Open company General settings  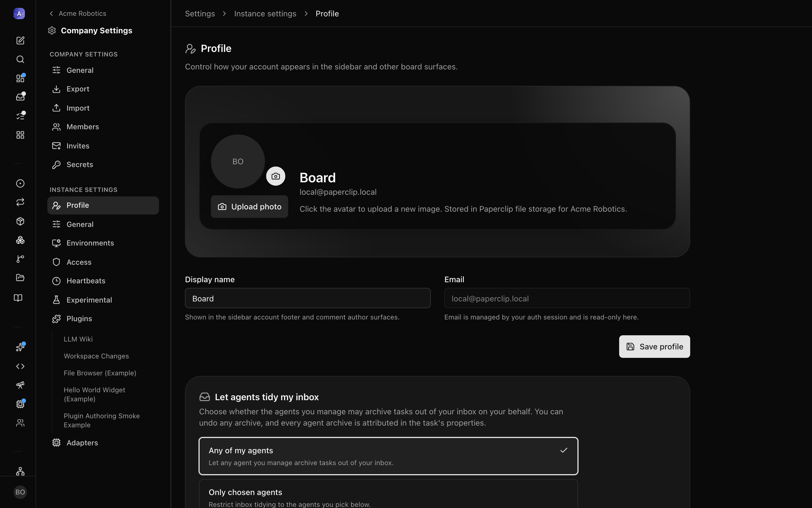point(103,70)
